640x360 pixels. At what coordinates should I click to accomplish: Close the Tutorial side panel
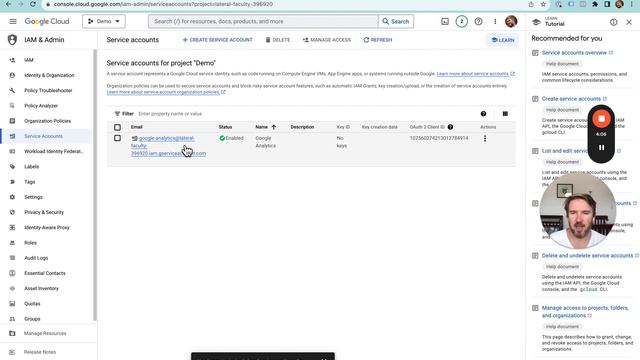pyautogui.click(x=629, y=22)
